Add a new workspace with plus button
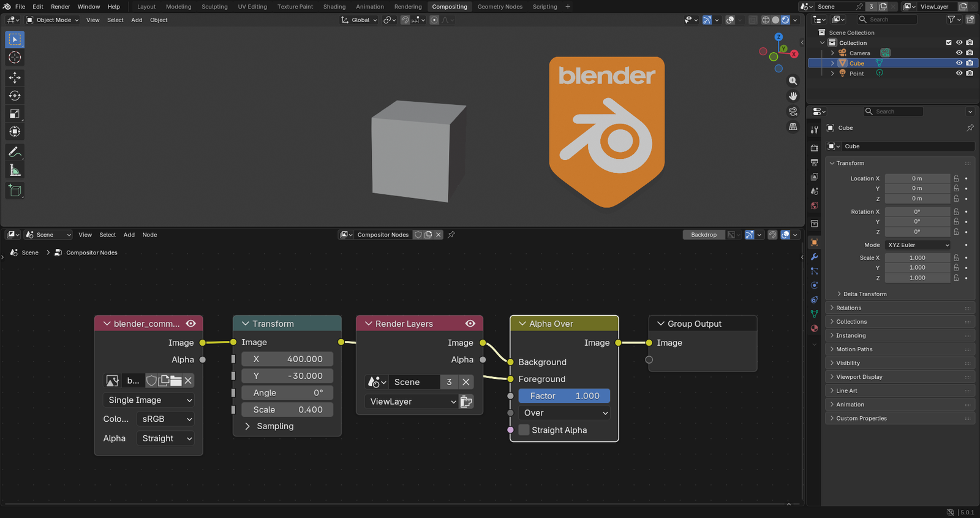This screenshot has height=518, width=980. [568, 7]
